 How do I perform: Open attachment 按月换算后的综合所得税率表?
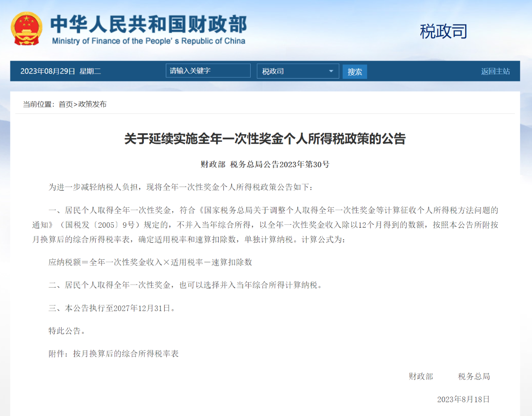click(126, 354)
